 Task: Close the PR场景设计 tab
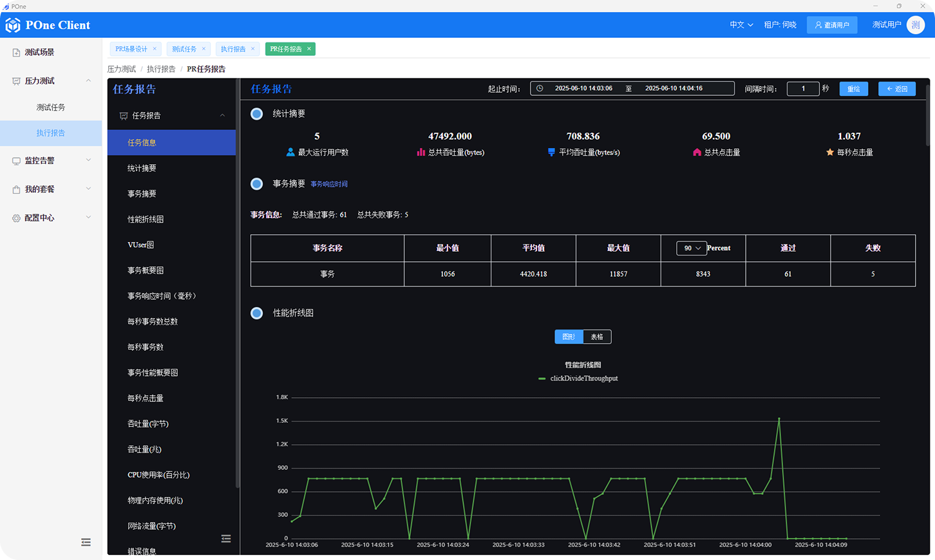(155, 49)
